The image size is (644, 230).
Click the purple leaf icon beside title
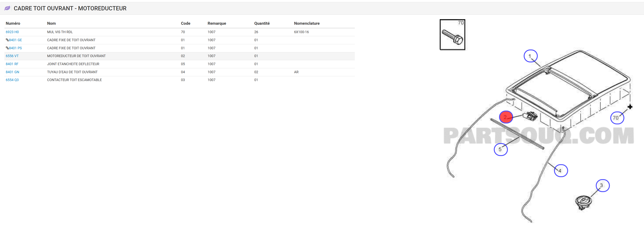point(7,8)
